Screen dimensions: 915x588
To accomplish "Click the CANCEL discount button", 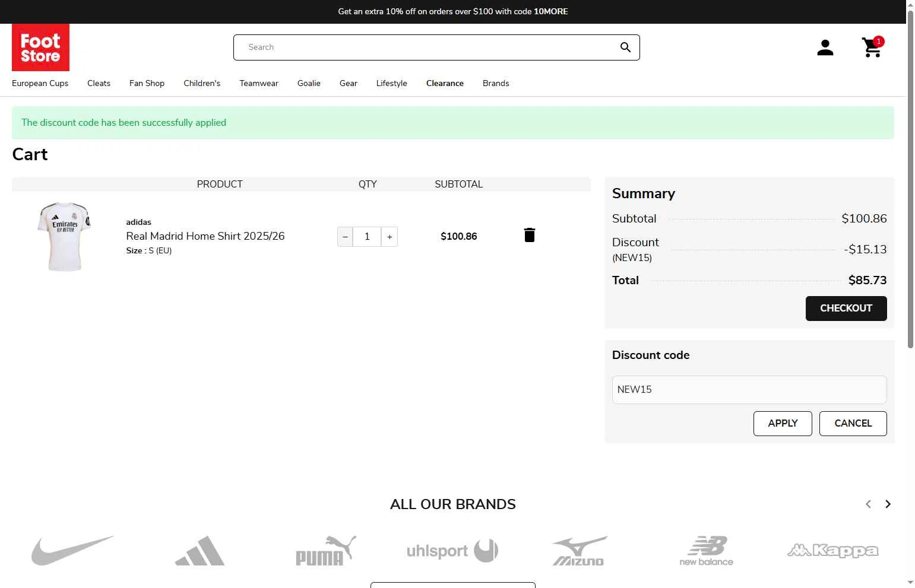I will click(x=853, y=424).
